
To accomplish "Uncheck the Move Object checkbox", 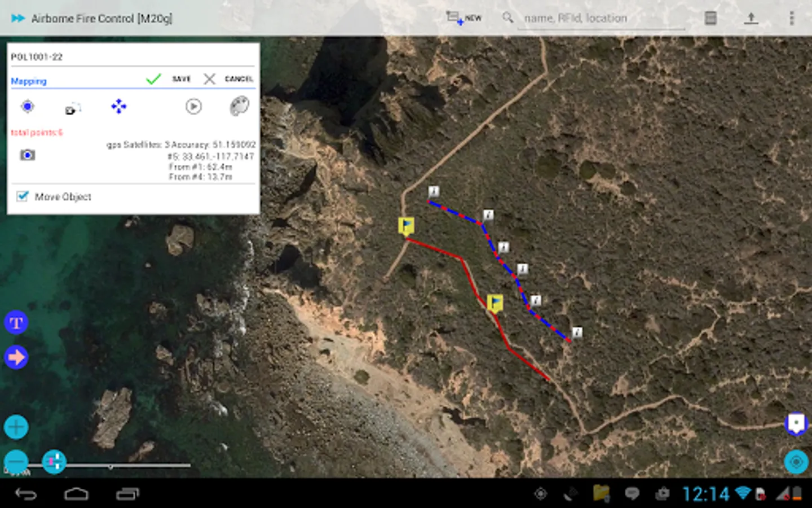I will coord(23,196).
